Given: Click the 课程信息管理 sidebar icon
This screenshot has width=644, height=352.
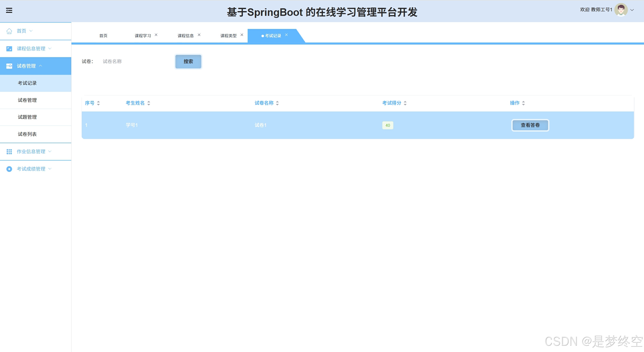Looking at the screenshot, I should click(9, 49).
